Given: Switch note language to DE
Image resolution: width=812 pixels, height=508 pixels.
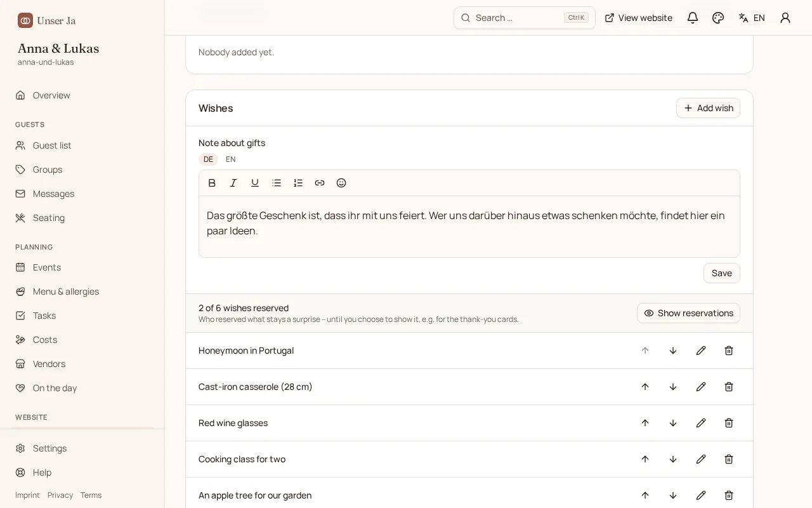Looking at the screenshot, I should [208, 159].
